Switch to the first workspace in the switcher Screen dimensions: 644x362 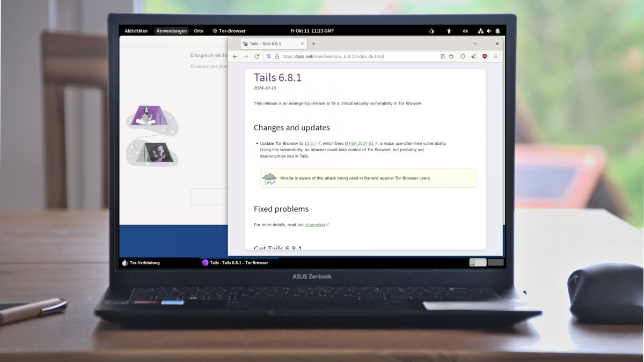478,262
